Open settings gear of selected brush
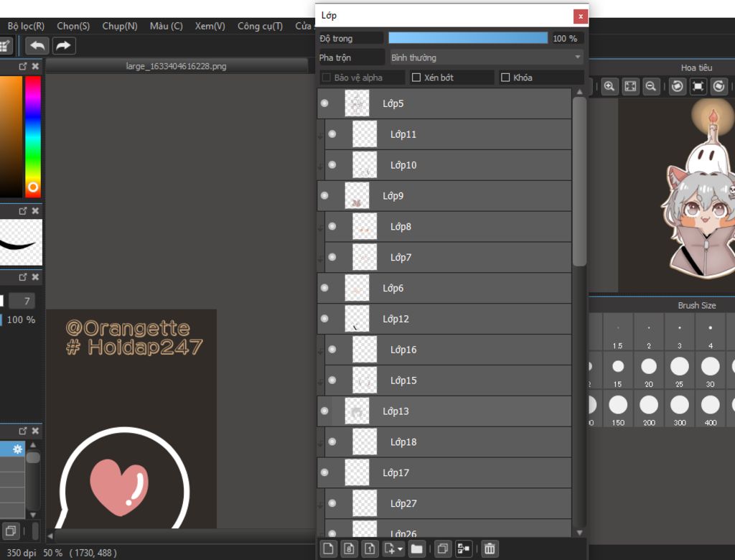Screen dimensions: 735x560 click(x=17, y=449)
